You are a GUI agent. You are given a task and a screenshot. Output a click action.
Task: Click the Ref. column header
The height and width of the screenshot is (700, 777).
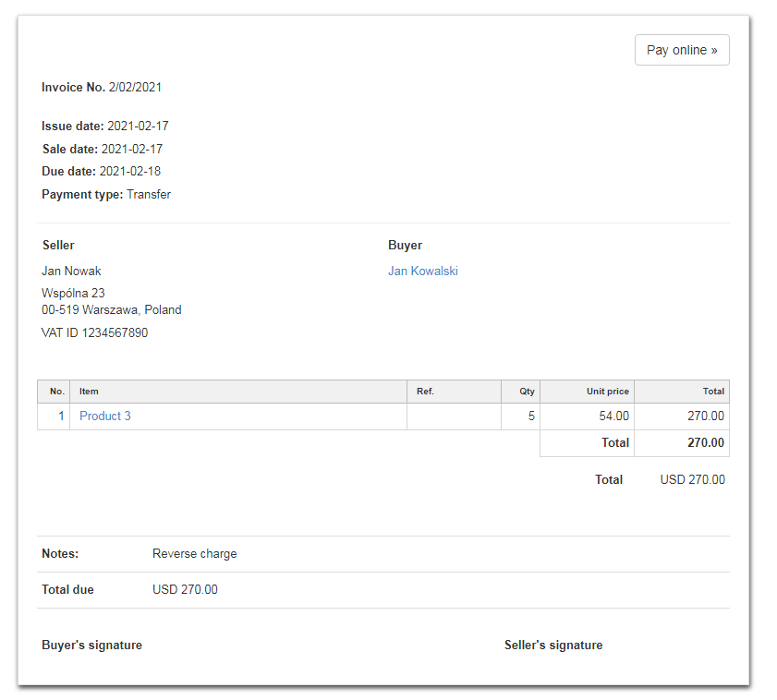click(425, 392)
